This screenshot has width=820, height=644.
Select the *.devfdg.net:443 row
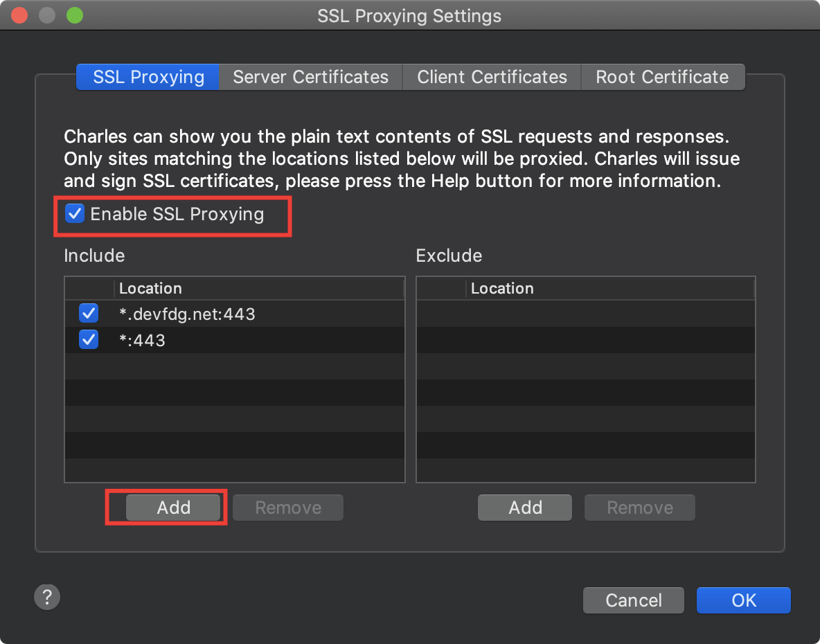click(x=235, y=314)
